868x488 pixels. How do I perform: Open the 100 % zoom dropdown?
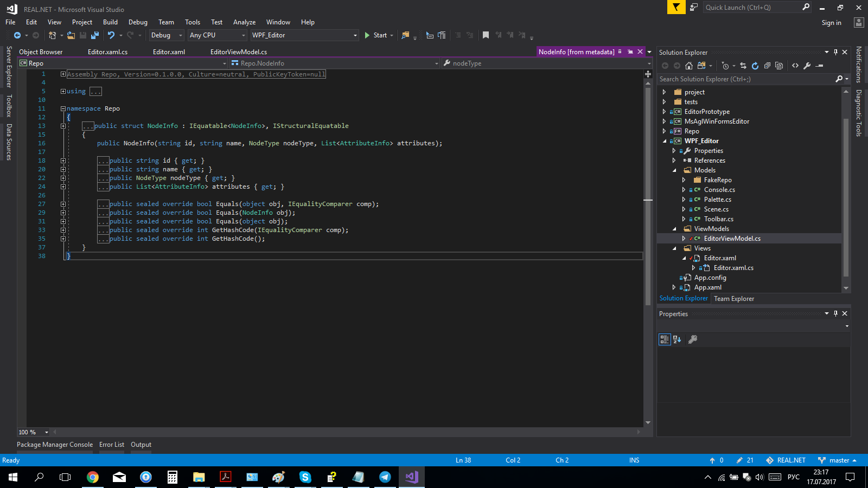pos(34,432)
